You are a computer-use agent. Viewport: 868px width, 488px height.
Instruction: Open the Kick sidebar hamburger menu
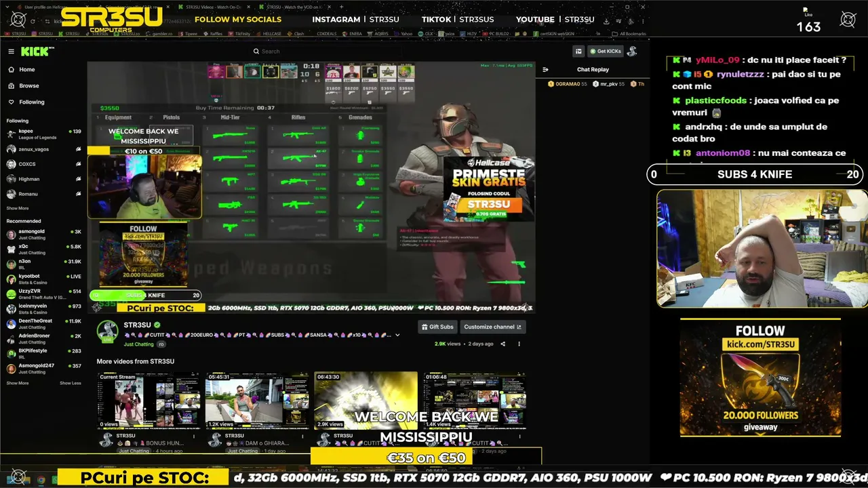tap(11, 52)
